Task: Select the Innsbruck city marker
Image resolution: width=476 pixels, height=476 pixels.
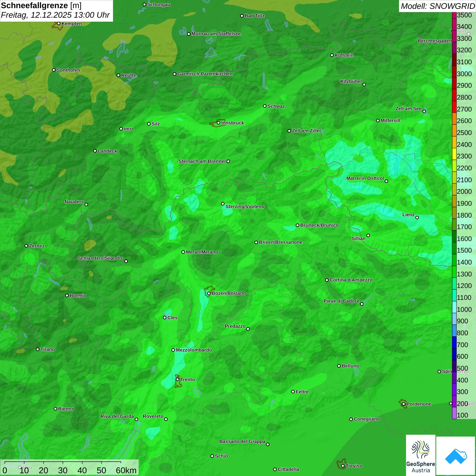Action: [x=218, y=123]
